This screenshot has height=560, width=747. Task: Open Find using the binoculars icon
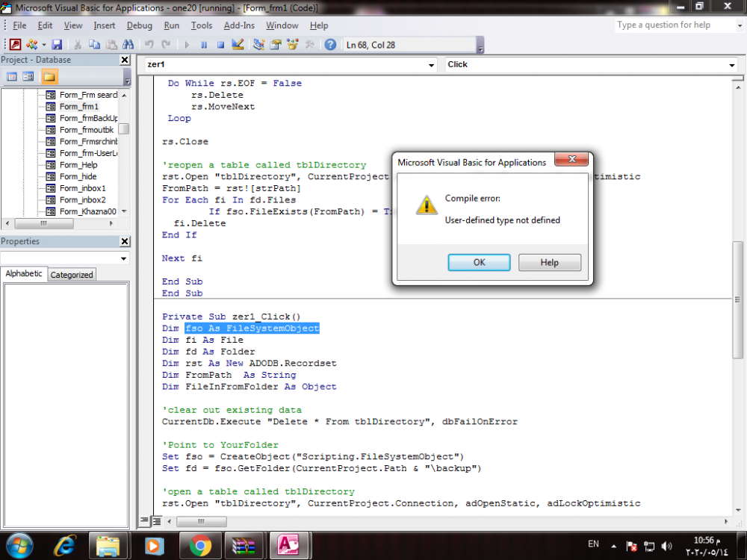tap(128, 44)
